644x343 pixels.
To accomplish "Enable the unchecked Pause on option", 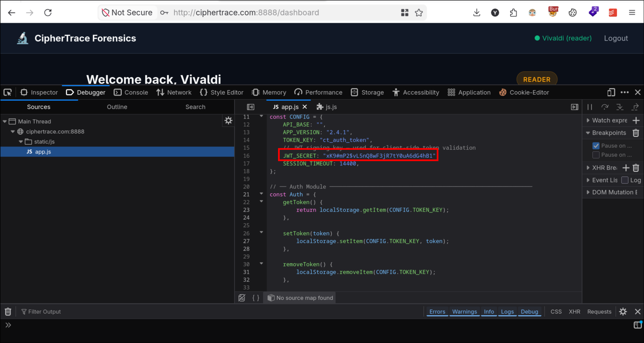I will (596, 155).
